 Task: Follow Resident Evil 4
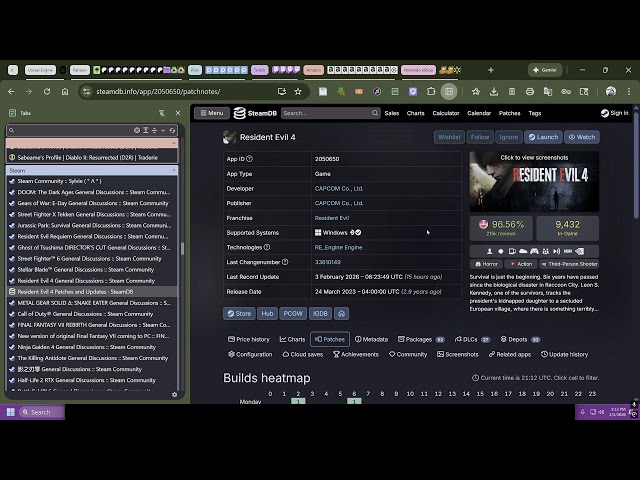(x=480, y=137)
